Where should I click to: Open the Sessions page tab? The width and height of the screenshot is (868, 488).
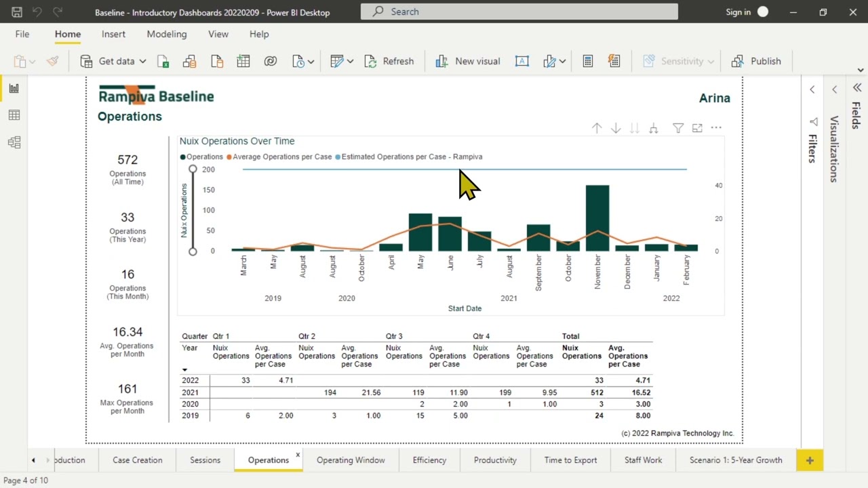(205, 460)
